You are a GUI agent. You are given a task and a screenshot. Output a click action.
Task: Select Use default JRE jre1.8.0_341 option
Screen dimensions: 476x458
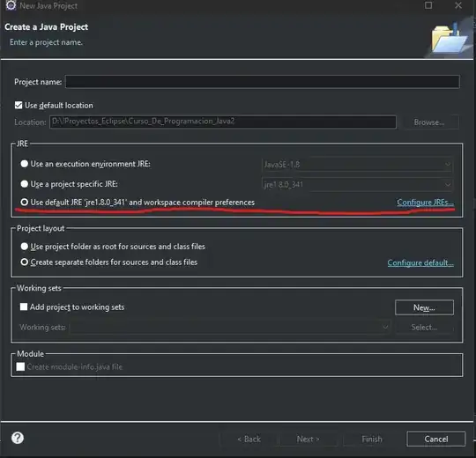25,202
